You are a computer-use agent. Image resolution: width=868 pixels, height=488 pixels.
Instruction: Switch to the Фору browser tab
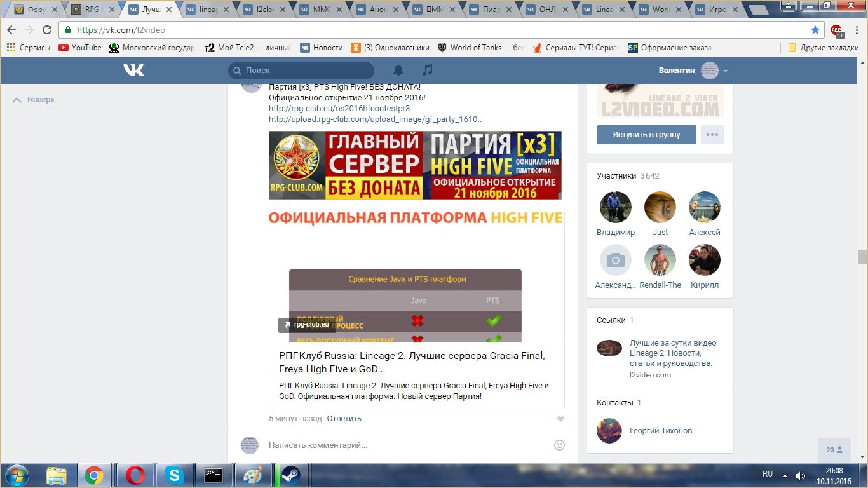pyautogui.click(x=37, y=10)
